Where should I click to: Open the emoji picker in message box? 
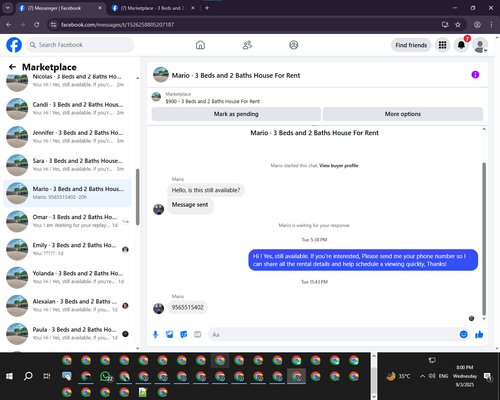(x=463, y=334)
